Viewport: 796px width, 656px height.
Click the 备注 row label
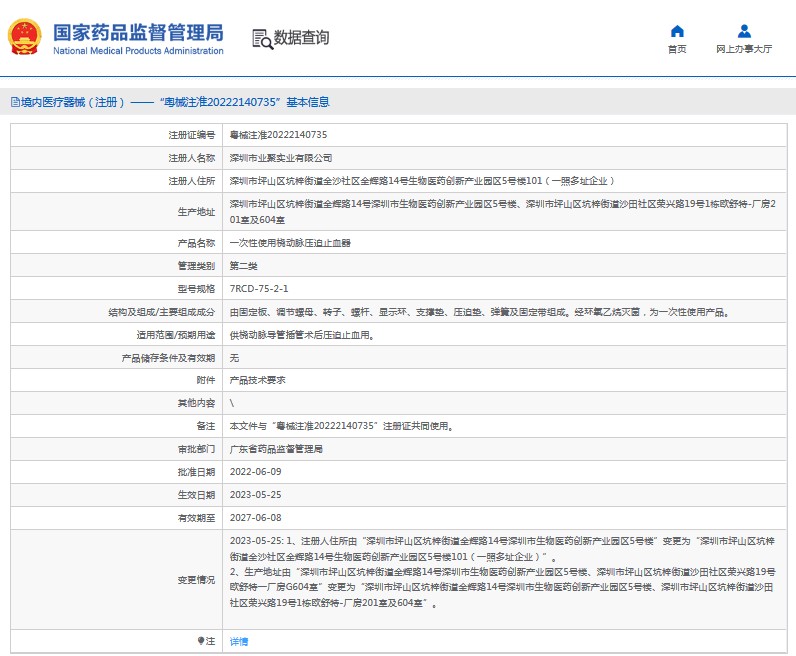pyautogui.click(x=206, y=426)
